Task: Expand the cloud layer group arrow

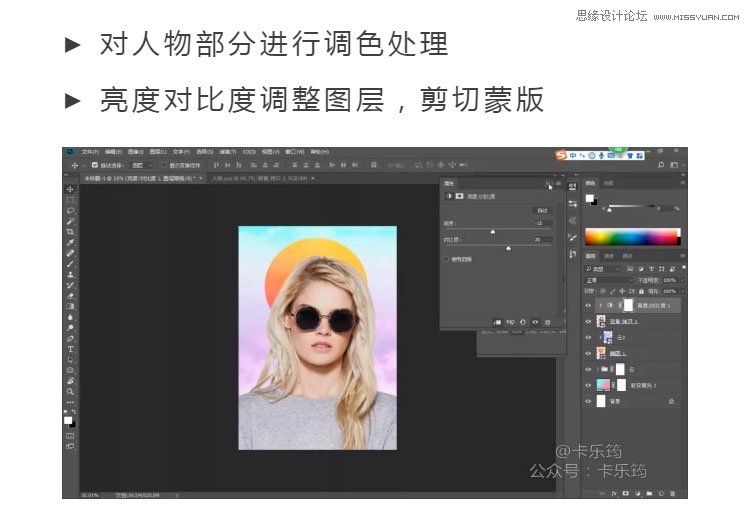Action: pyautogui.click(x=597, y=369)
